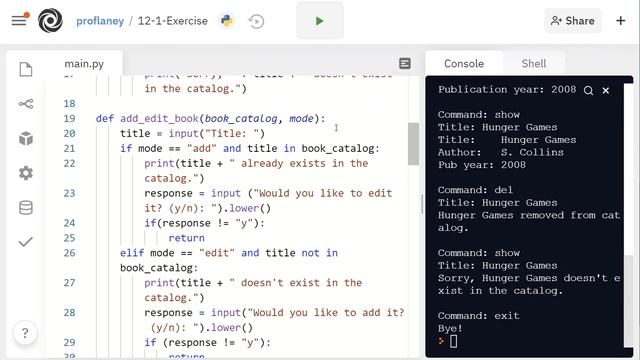The image size is (640, 360).
Task: Click the console search magnifier icon
Action: (x=588, y=91)
